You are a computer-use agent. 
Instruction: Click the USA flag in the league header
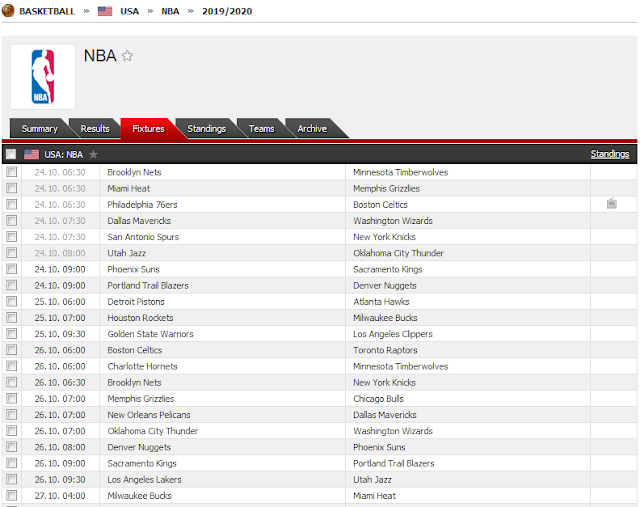click(x=31, y=154)
